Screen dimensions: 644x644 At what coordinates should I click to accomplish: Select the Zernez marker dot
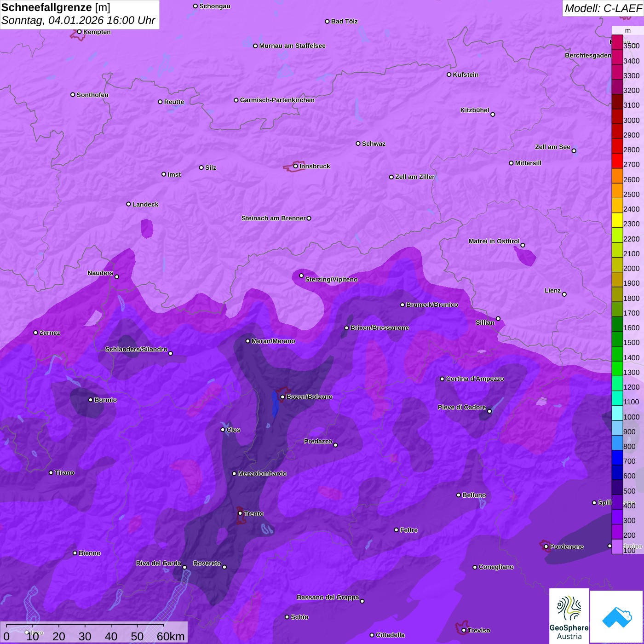point(36,333)
